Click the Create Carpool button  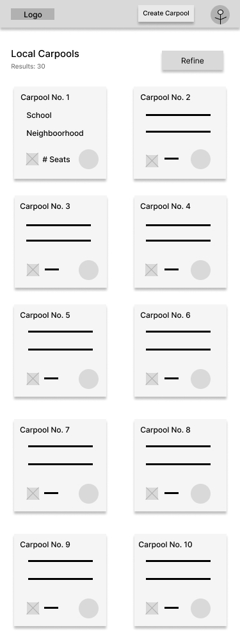pyautogui.click(x=166, y=13)
